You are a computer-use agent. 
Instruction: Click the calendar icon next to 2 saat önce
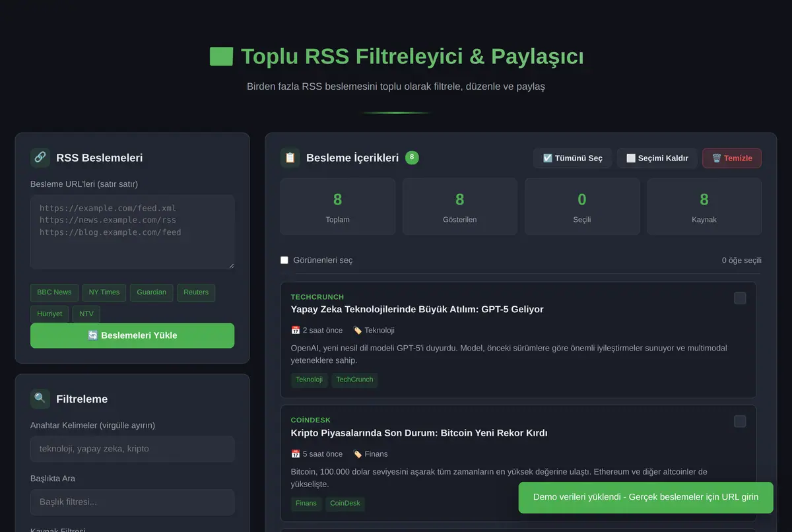pyautogui.click(x=295, y=330)
